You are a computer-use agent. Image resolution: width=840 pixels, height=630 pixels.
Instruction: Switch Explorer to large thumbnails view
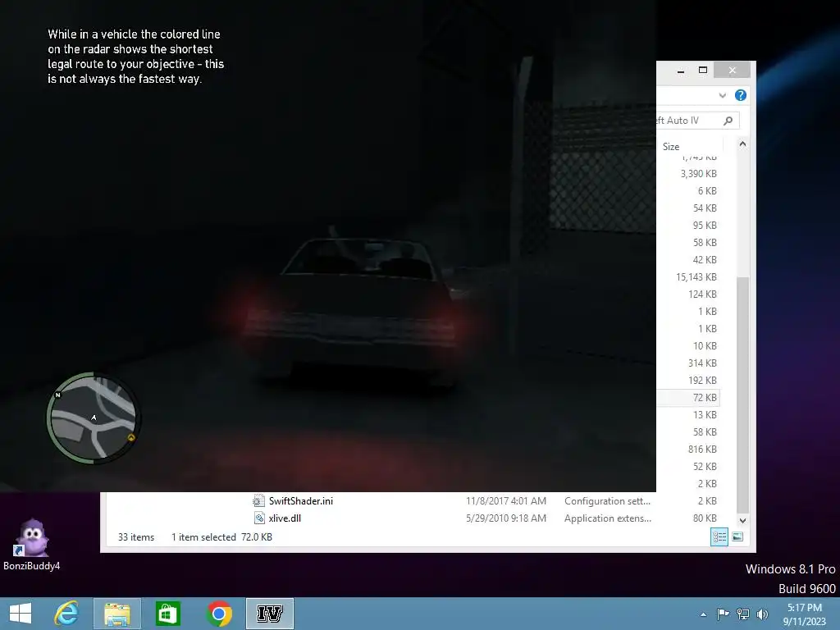[737, 536]
